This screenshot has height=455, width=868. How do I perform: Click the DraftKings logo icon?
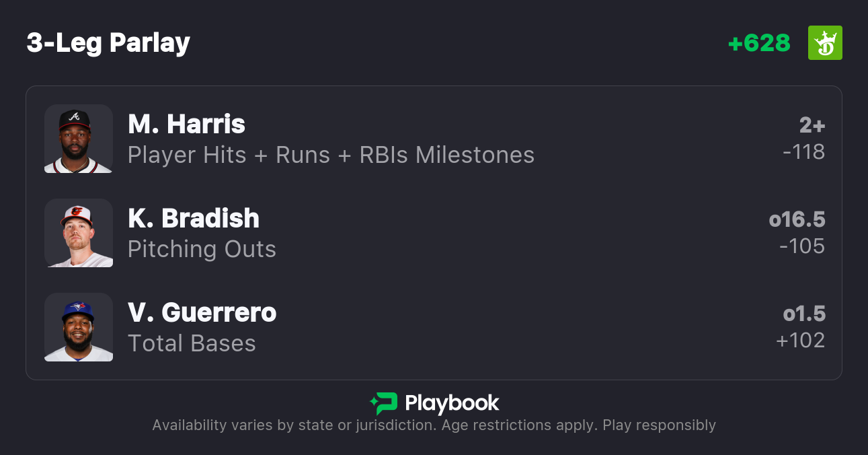click(824, 43)
